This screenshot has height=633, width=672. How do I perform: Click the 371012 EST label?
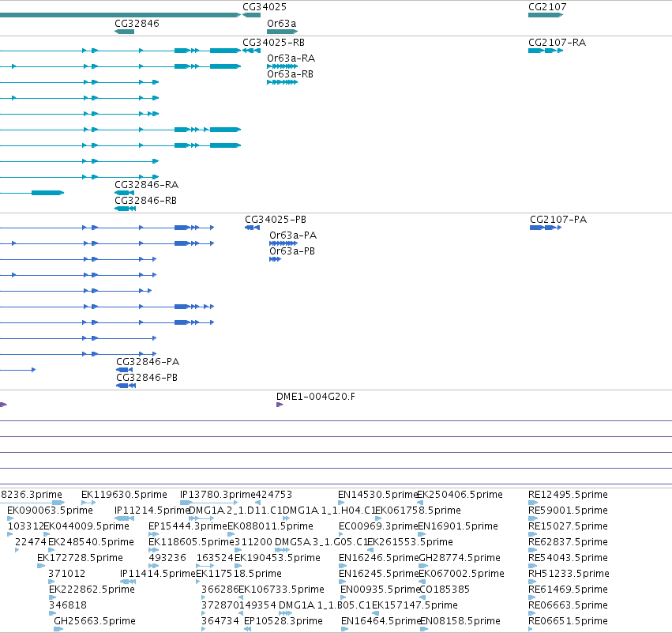pyautogui.click(x=66, y=574)
